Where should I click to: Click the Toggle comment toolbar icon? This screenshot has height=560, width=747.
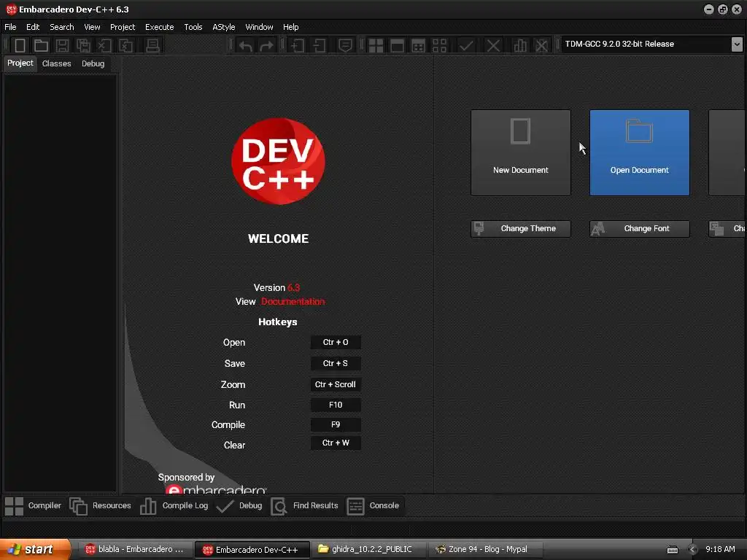tap(345, 46)
